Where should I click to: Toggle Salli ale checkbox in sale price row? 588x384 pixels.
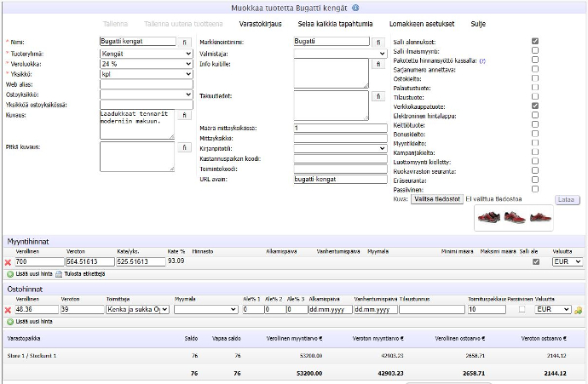(536, 261)
